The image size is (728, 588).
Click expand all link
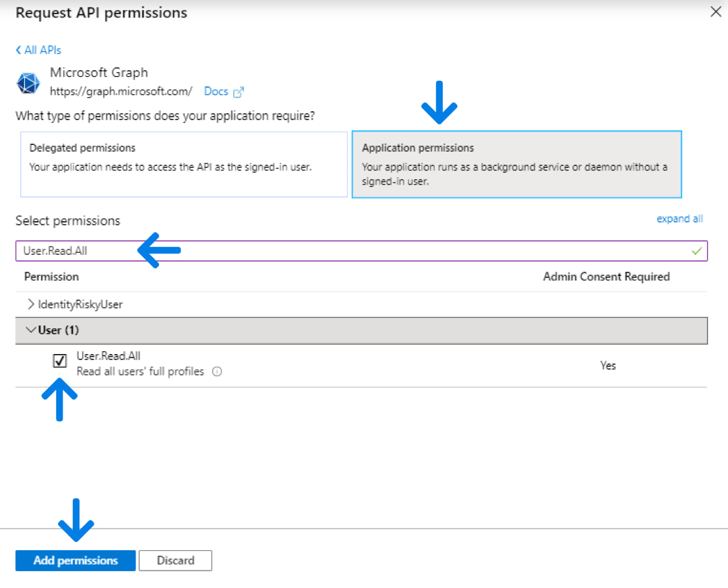[x=679, y=218]
